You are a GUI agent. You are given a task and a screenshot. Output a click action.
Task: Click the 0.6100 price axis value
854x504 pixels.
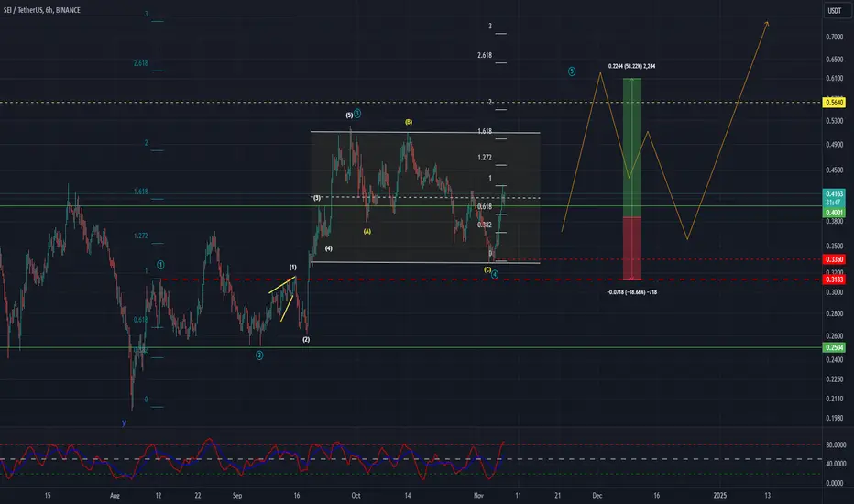835,79
